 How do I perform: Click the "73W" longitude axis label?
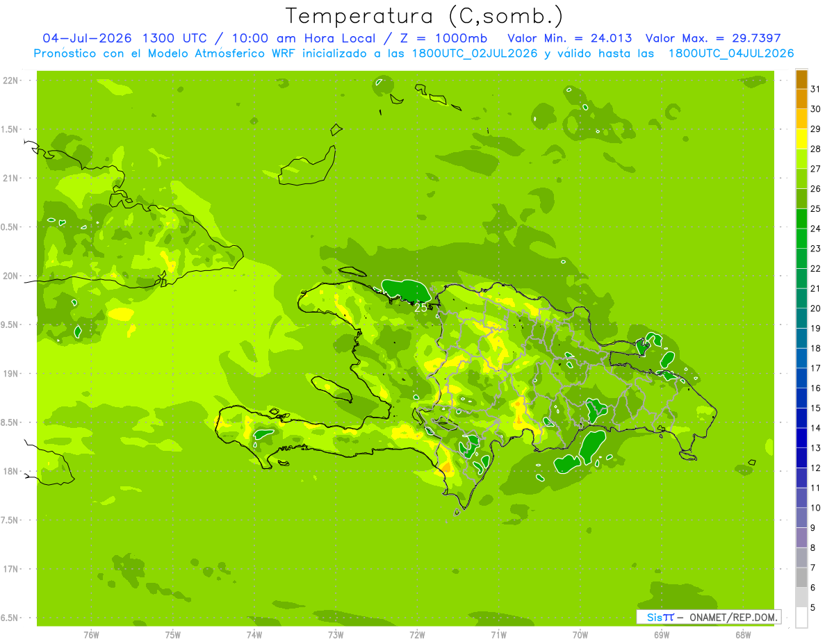(x=336, y=634)
